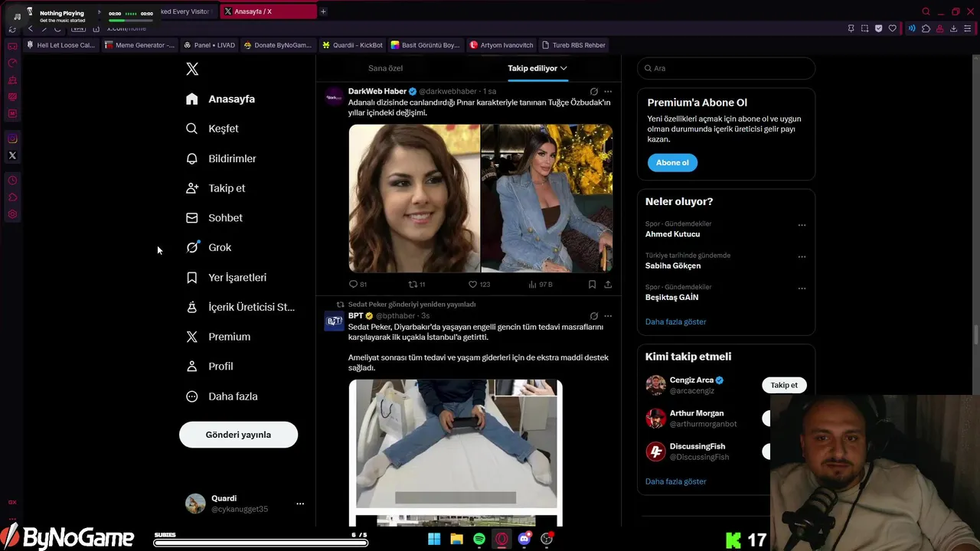Click Gönderi yayınla button

(x=238, y=435)
